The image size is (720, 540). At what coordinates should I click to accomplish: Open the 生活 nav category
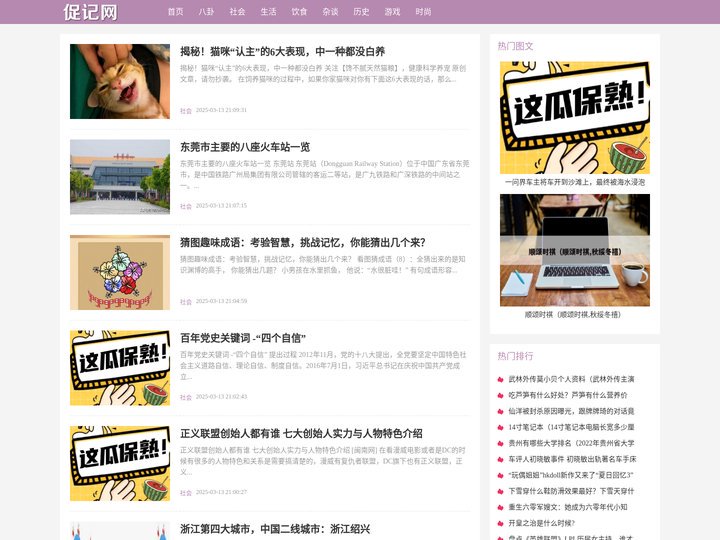coord(268,12)
